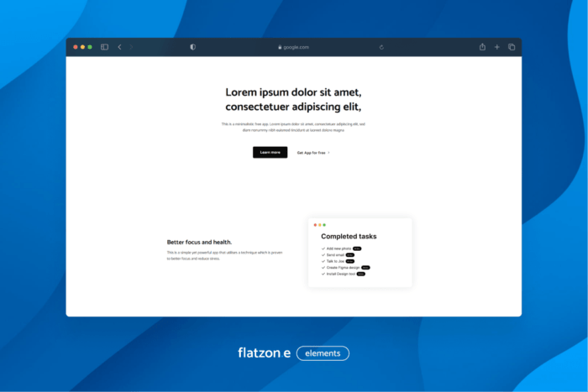This screenshot has height=392, width=588.
Task: Open a new tab with plus icon
Action: [x=496, y=47]
